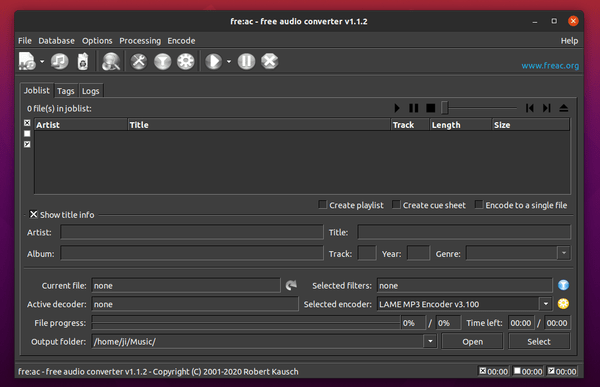Open the File menu
Image resolution: width=600 pixels, height=387 pixels.
tap(25, 41)
